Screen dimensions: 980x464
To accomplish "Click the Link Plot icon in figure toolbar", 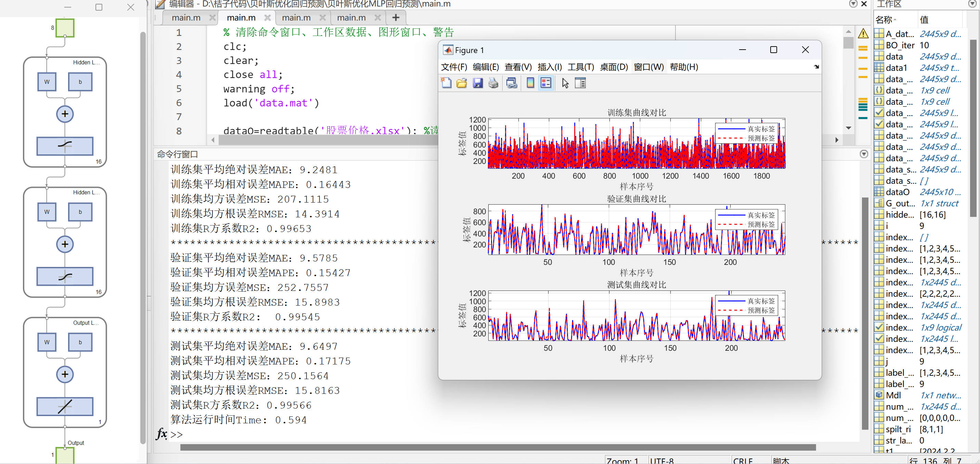I will [512, 83].
